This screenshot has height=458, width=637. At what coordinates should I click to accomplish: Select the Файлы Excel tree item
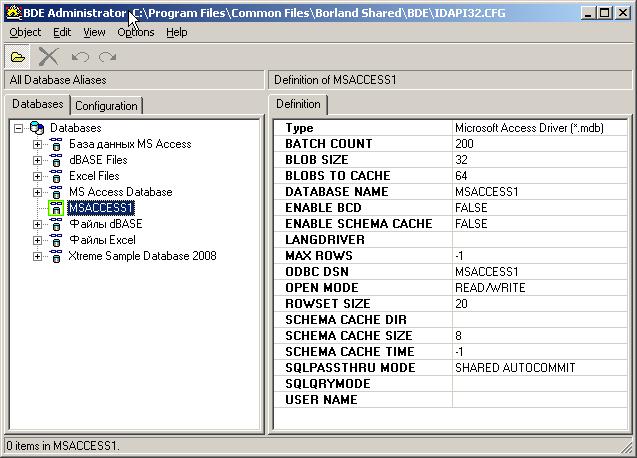point(102,240)
